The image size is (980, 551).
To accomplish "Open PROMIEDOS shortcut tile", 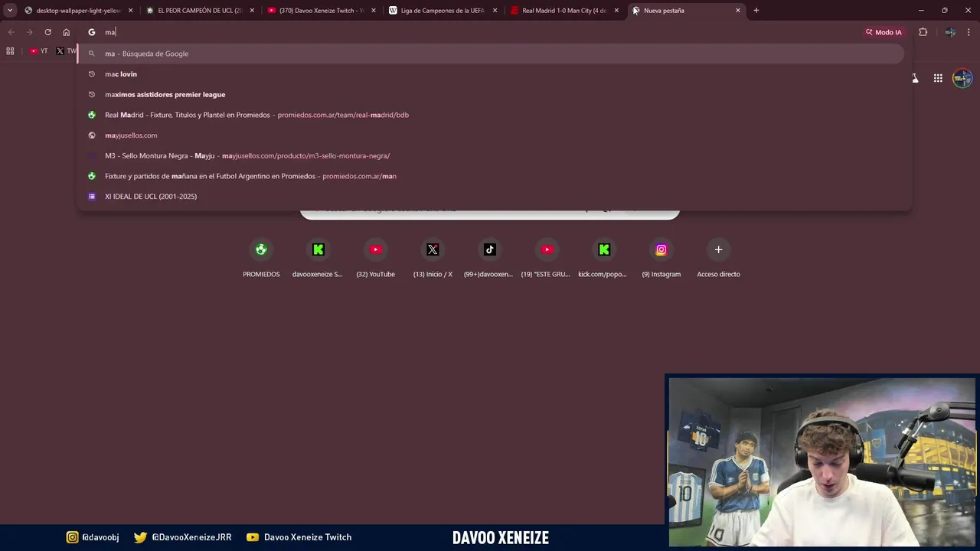I will point(261,258).
